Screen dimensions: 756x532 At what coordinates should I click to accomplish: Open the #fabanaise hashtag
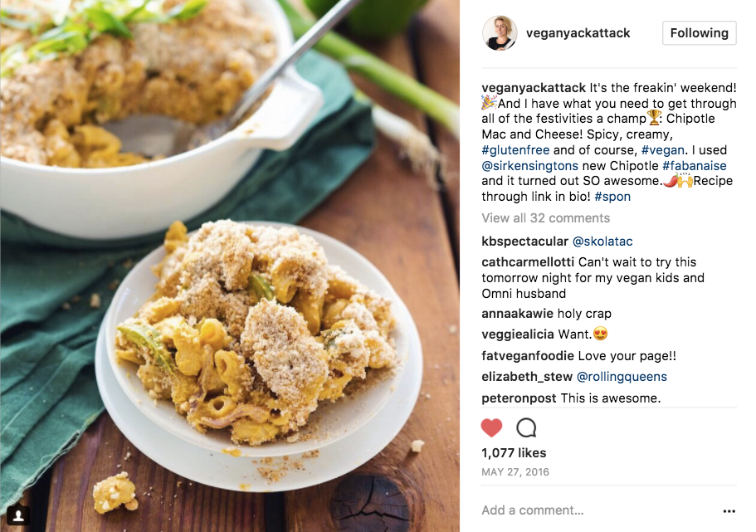click(695, 166)
